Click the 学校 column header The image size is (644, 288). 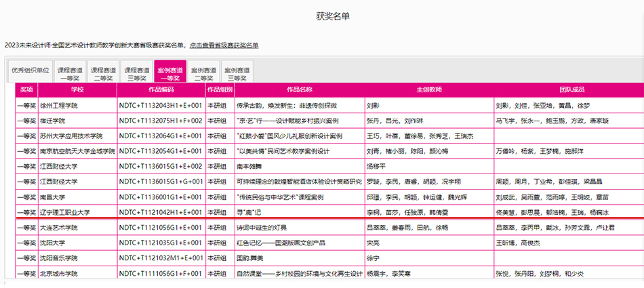[x=77, y=89]
